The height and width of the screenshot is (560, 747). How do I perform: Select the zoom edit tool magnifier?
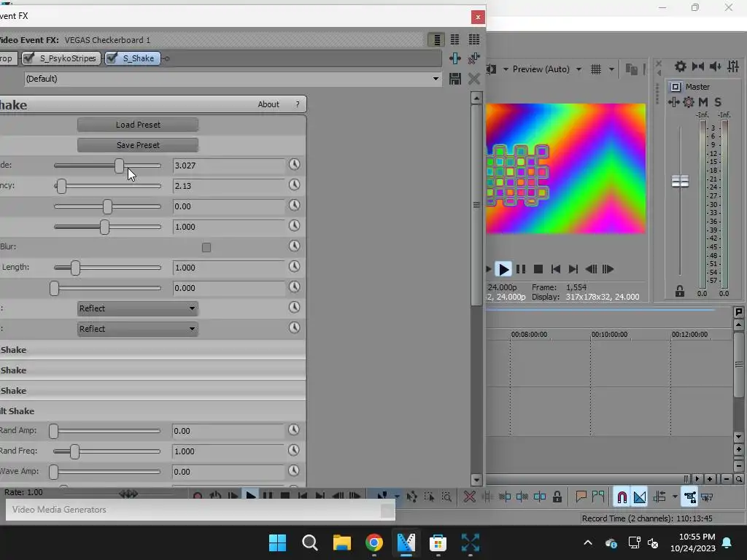[x=446, y=497]
